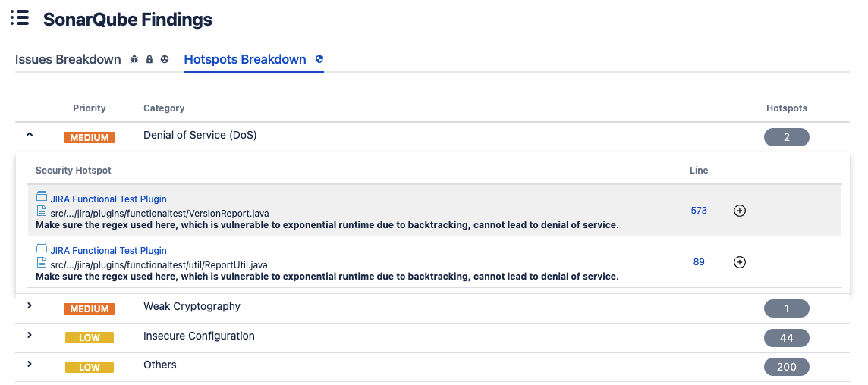Click the radiation code smell icon
Screen dimensions: 868x385
(165, 59)
